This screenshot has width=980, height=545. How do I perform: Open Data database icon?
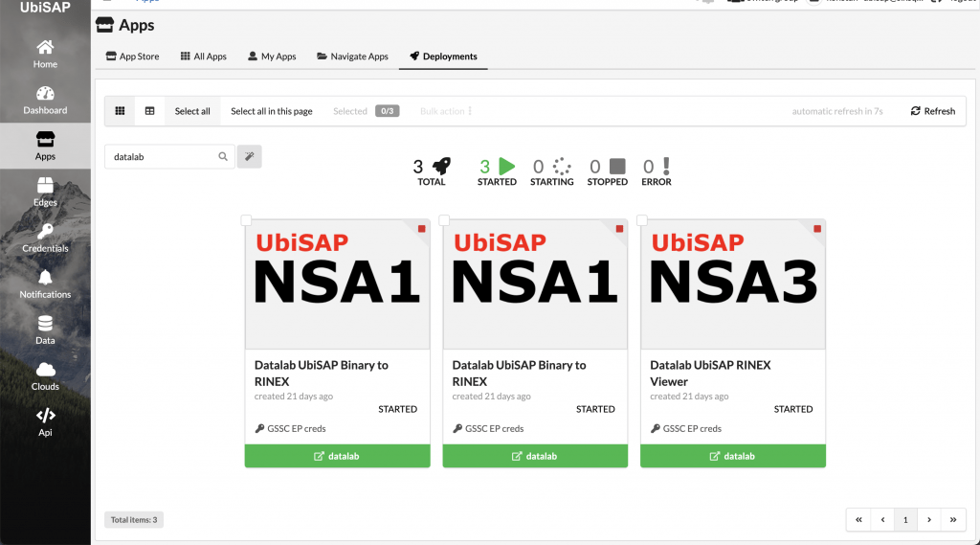(45, 324)
